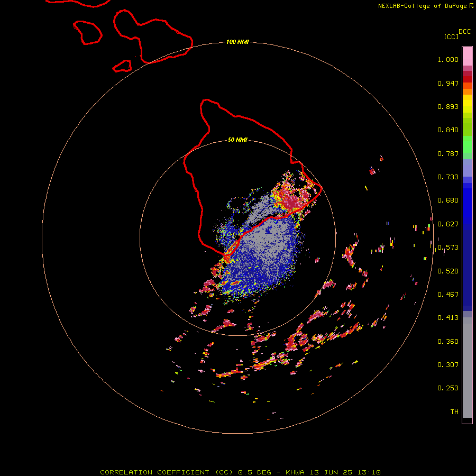
Task: Click the Maui island outline
Action: point(153,36)
